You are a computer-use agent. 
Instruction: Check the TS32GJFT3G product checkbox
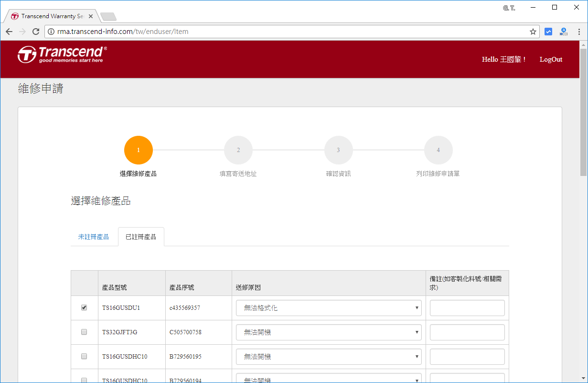pos(84,332)
